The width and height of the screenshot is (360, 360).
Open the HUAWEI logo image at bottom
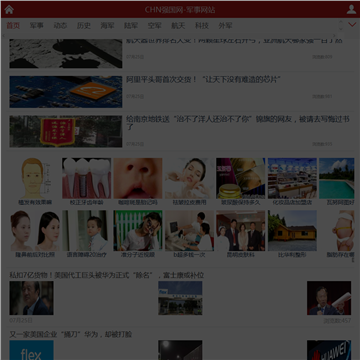tap(329, 350)
